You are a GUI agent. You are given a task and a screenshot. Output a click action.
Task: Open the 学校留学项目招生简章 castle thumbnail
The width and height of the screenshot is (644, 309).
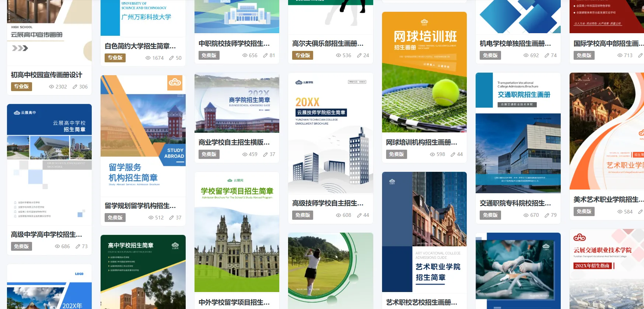[x=237, y=232]
